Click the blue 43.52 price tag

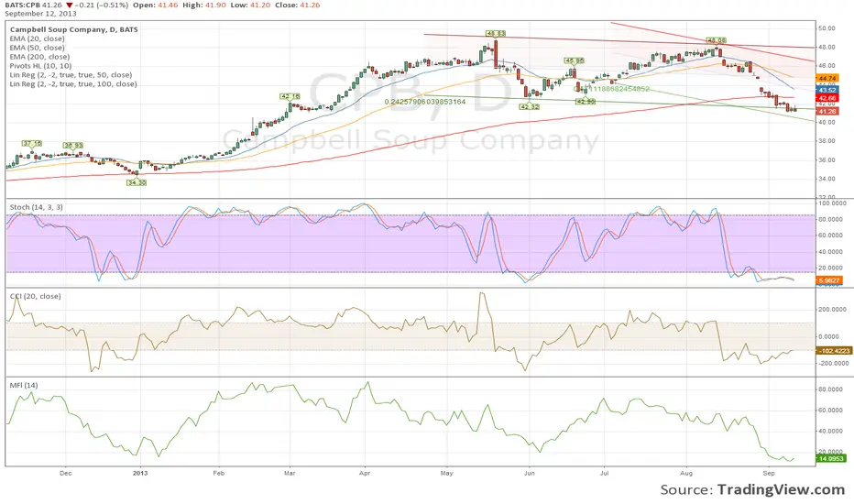pos(827,90)
